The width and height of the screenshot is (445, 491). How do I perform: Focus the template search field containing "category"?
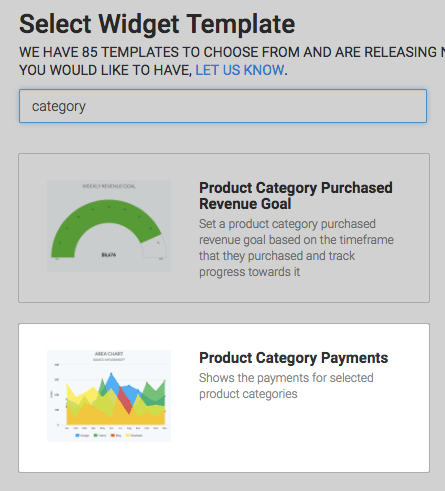tap(223, 106)
